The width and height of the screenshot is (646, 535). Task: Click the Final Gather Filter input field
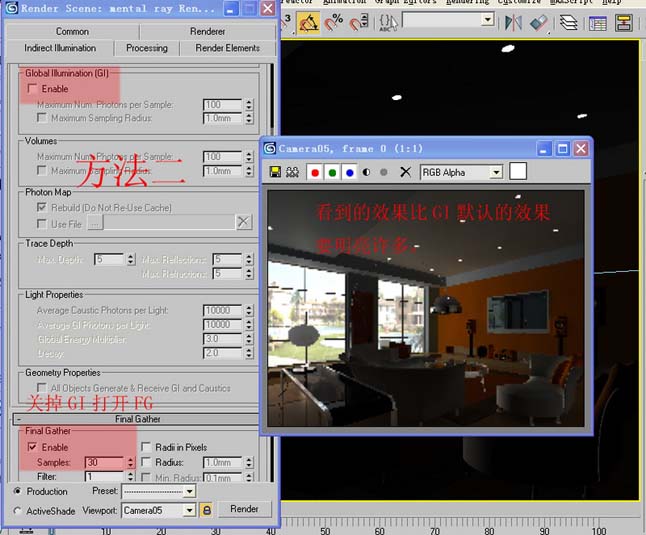(x=105, y=477)
